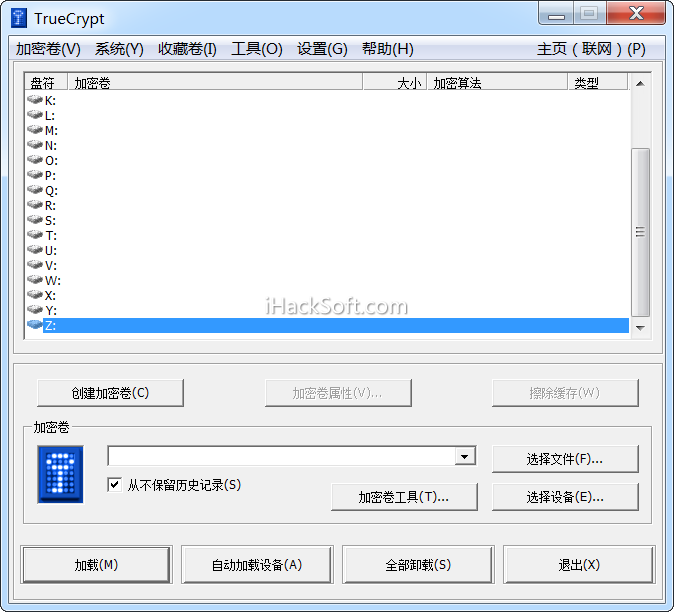The image size is (674, 612).
Task: Click 自动加载设备(A) button
Action: 257,565
